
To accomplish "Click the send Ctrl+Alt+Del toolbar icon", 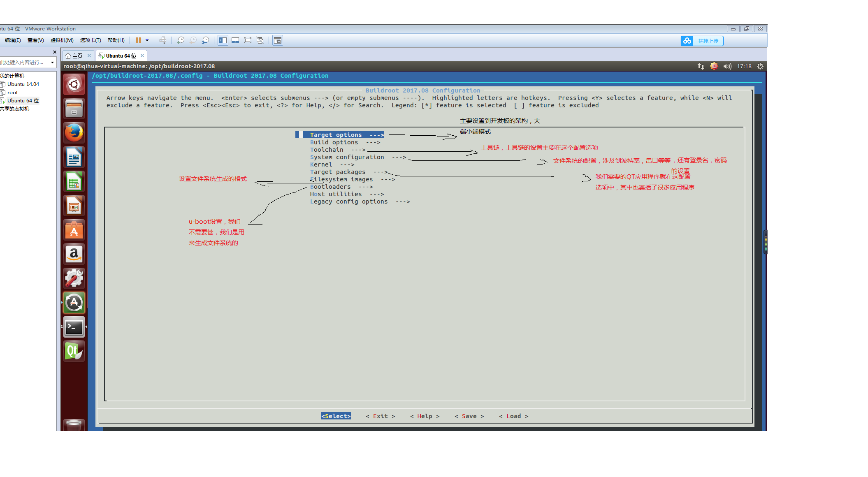I will (x=163, y=40).
